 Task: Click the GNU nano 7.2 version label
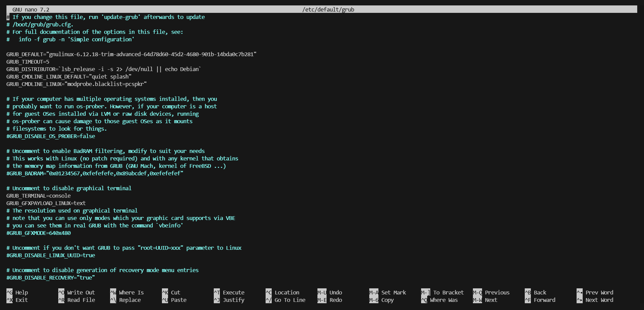[x=31, y=9]
